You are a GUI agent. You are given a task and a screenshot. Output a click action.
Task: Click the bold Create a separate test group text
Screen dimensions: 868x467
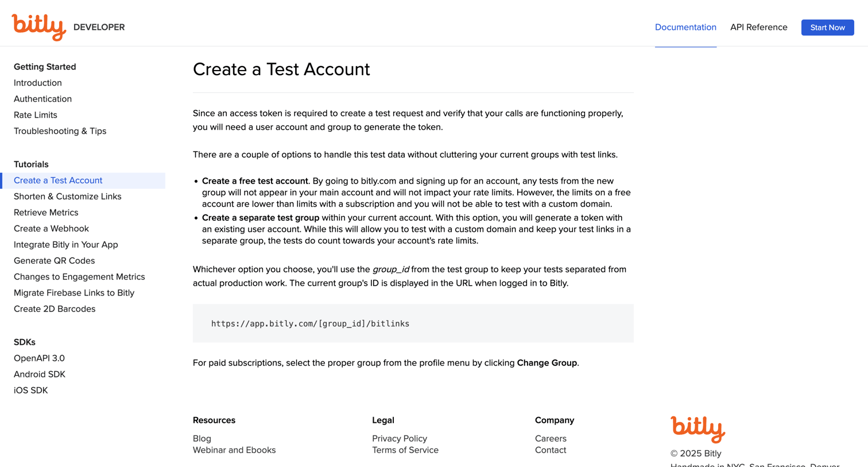click(261, 217)
